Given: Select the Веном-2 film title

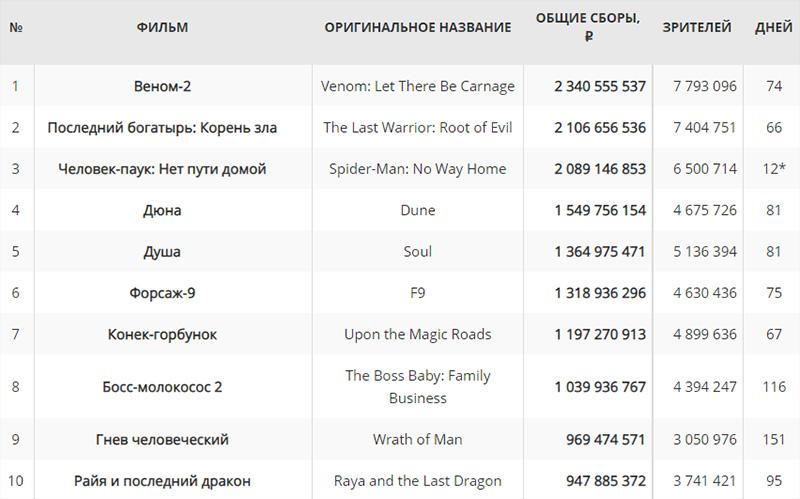Looking at the screenshot, I should [162, 86].
